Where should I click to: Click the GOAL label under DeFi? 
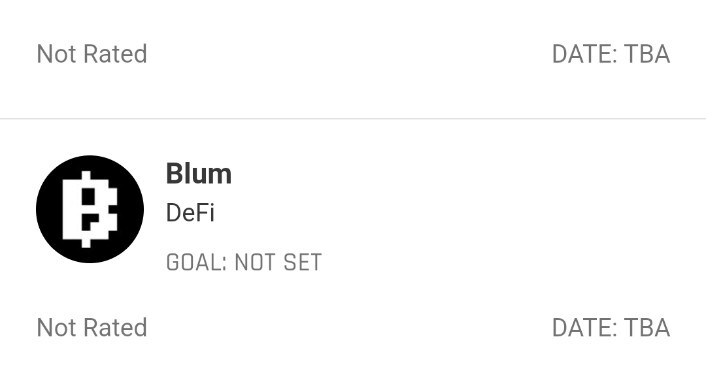(196, 262)
